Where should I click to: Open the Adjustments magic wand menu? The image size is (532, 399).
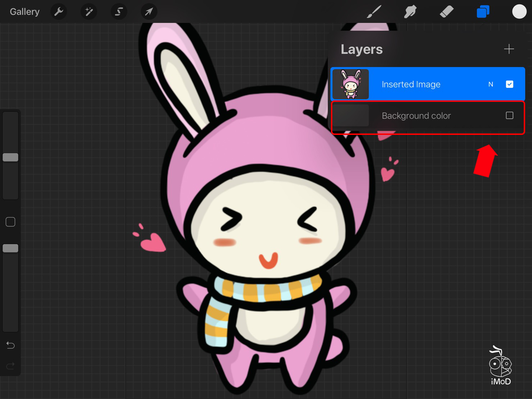88,12
